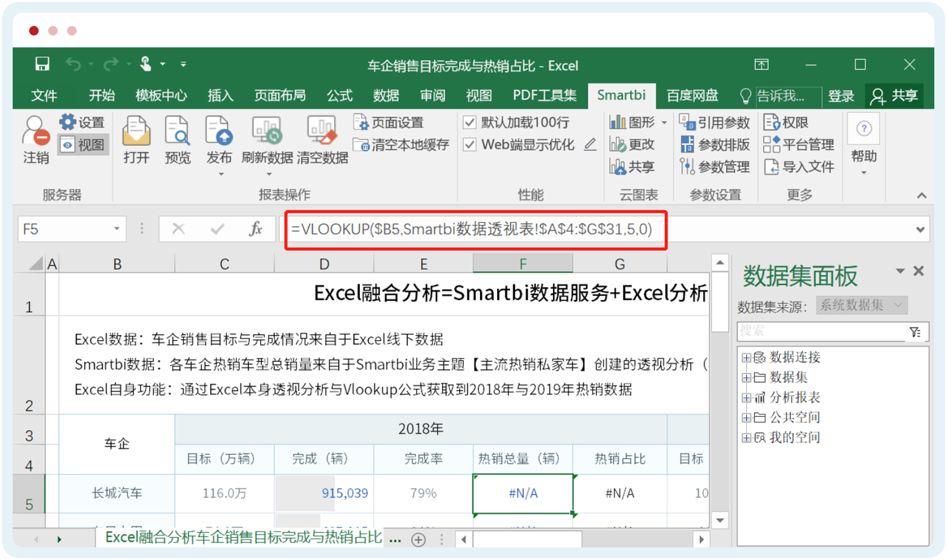Viewport: 947px width, 560px height.
Task: Click the formula confirm checkmark icon
Action: point(217,229)
